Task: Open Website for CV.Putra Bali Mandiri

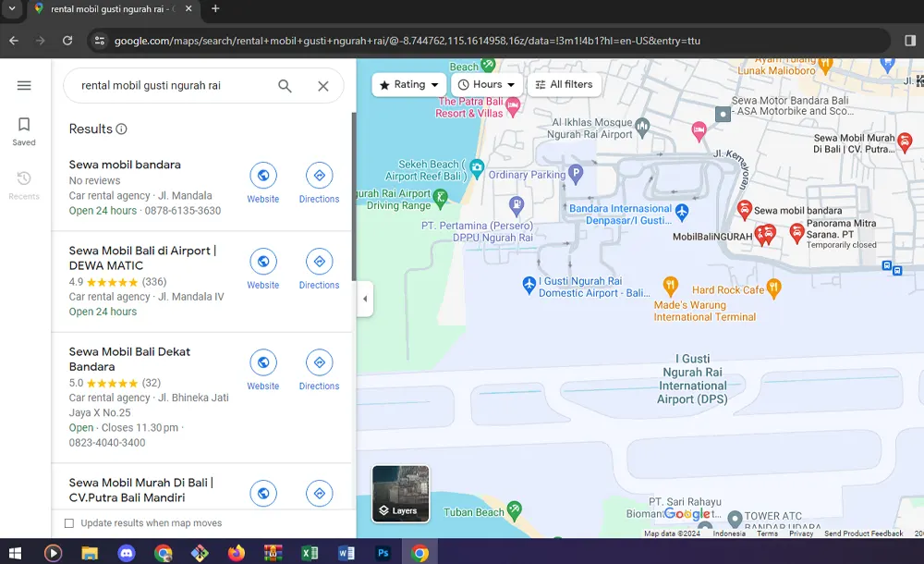Action: pyautogui.click(x=262, y=493)
